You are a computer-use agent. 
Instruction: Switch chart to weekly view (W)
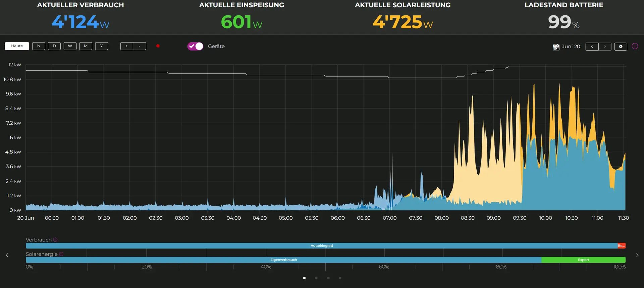point(70,46)
